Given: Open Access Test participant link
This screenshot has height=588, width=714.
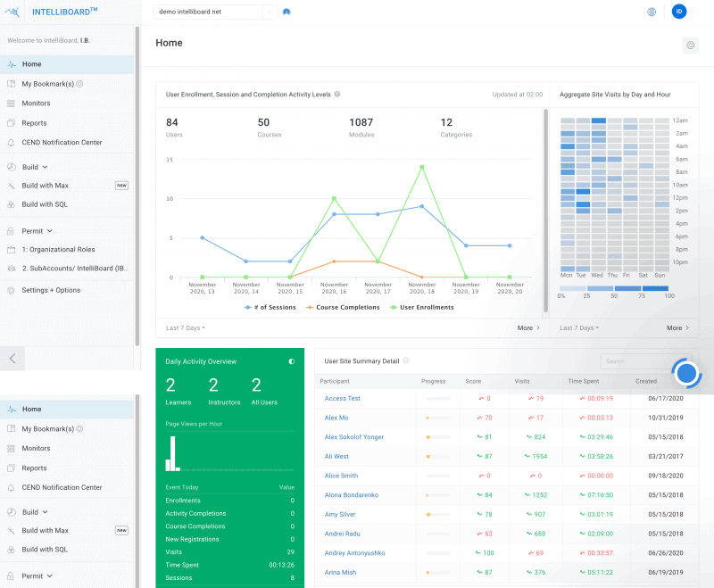Looking at the screenshot, I should pyautogui.click(x=343, y=398).
